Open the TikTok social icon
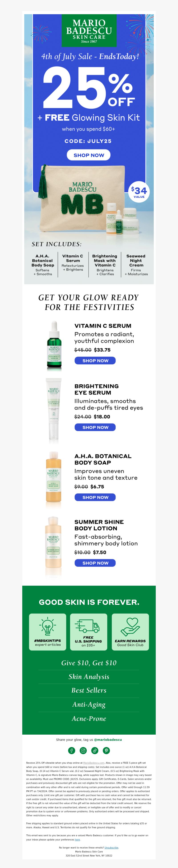Screen dimensions: 178x868 click(x=95, y=750)
